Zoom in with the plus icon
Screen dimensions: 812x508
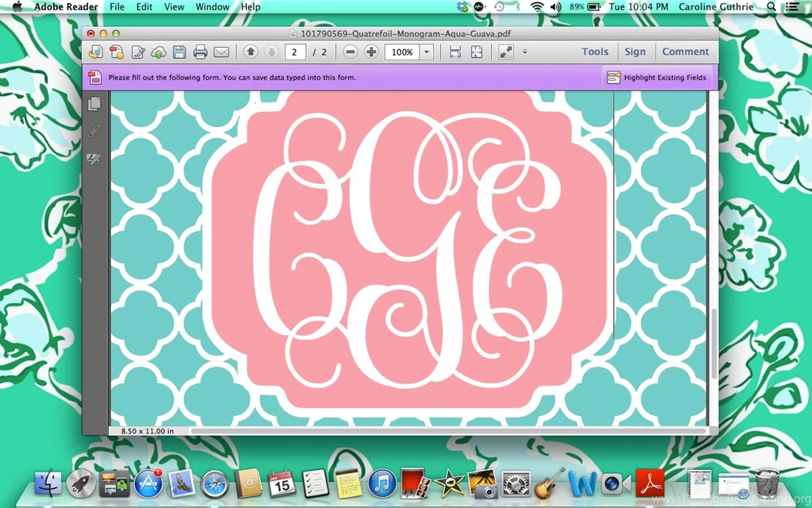(371, 52)
